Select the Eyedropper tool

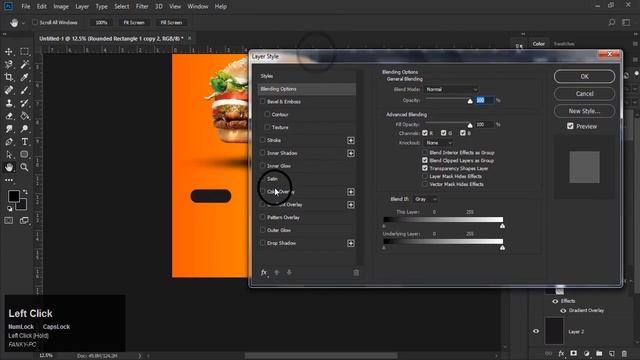point(24,77)
